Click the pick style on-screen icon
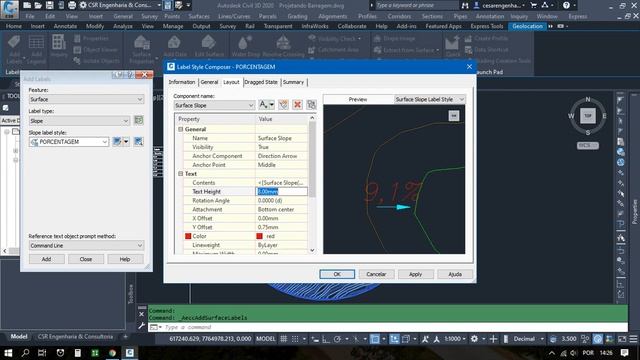This screenshot has width=640, height=360. (x=138, y=142)
